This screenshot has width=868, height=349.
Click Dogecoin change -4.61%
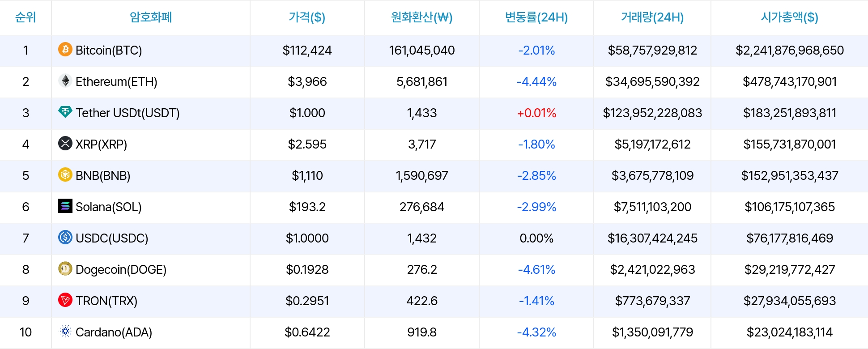536,270
